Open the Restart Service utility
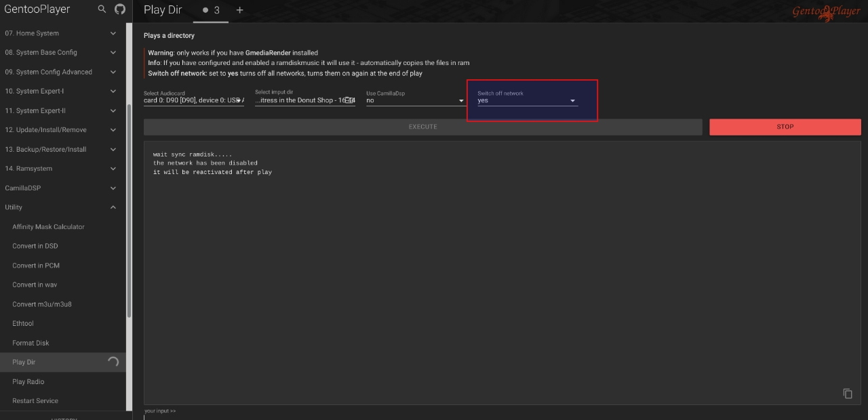 click(x=63, y=401)
